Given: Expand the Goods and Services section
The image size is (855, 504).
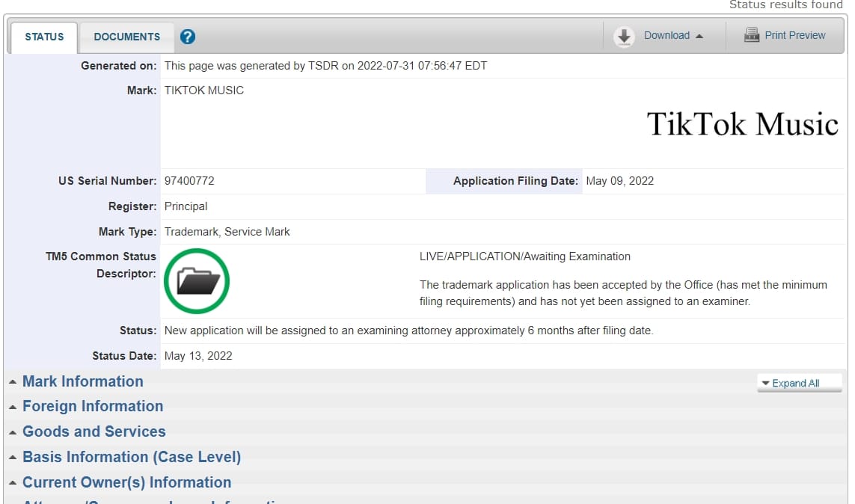Looking at the screenshot, I should coord(94,431).
